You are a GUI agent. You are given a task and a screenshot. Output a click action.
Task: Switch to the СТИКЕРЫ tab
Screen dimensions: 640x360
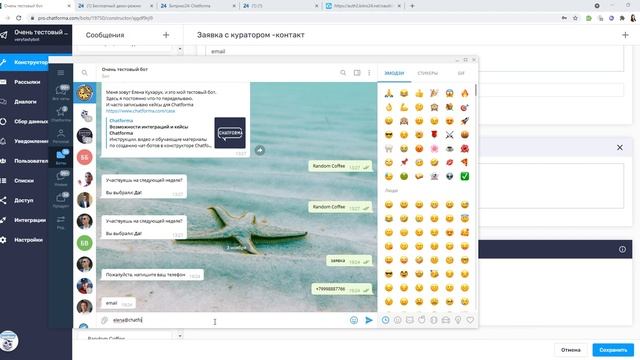pyautogui.click(x=427, y=73)
